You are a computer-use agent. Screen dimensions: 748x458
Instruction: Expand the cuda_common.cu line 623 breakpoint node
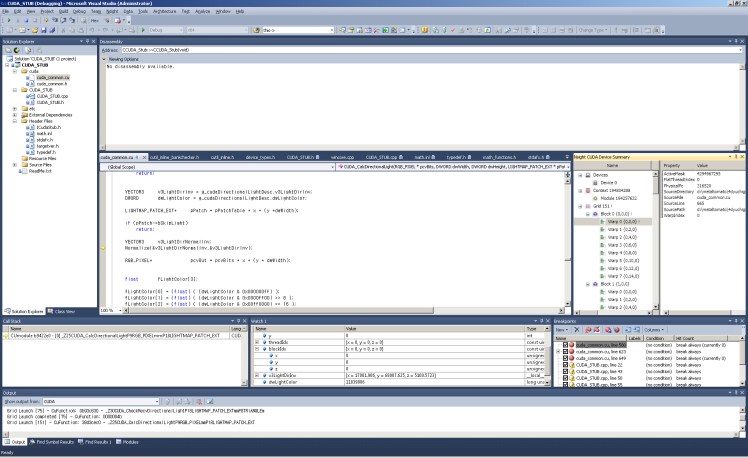(x=558, y=351)
